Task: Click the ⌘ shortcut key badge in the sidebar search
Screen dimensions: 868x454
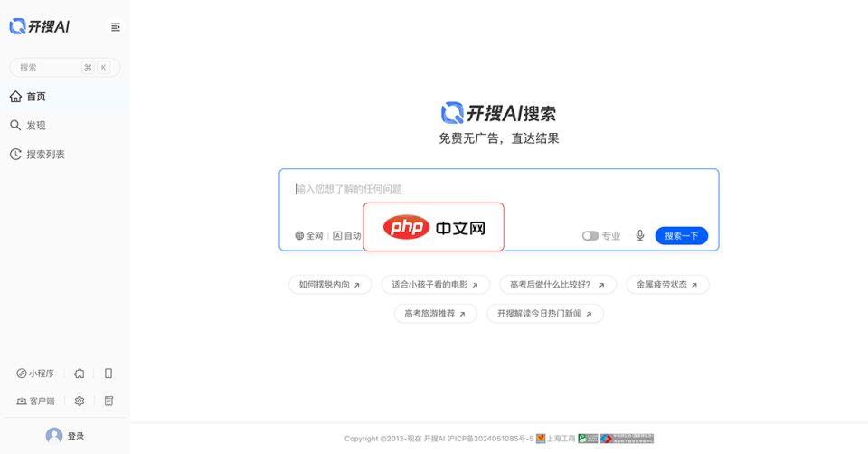Action: pos(88,68)
